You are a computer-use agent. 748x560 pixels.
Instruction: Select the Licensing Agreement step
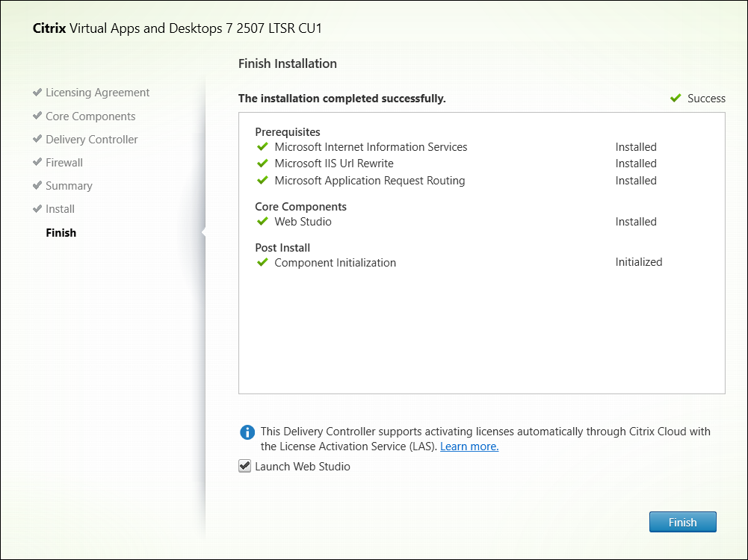pos(97,93)
